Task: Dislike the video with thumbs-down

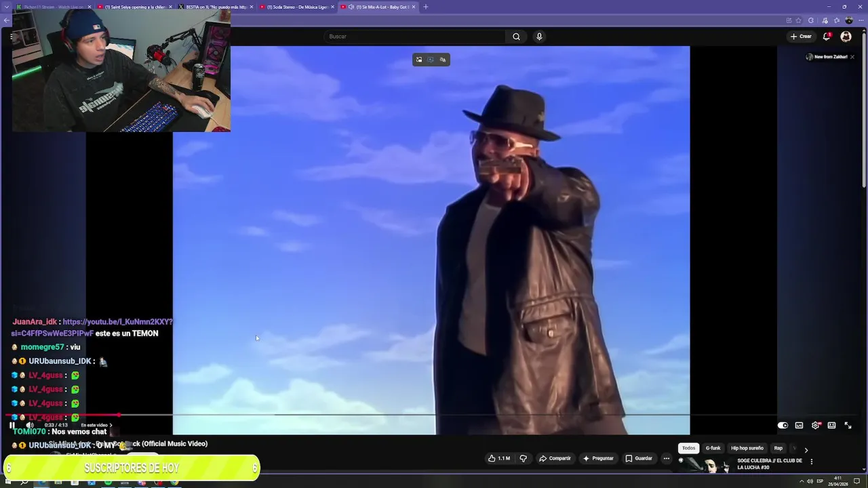Action: [x=523, y=458]
